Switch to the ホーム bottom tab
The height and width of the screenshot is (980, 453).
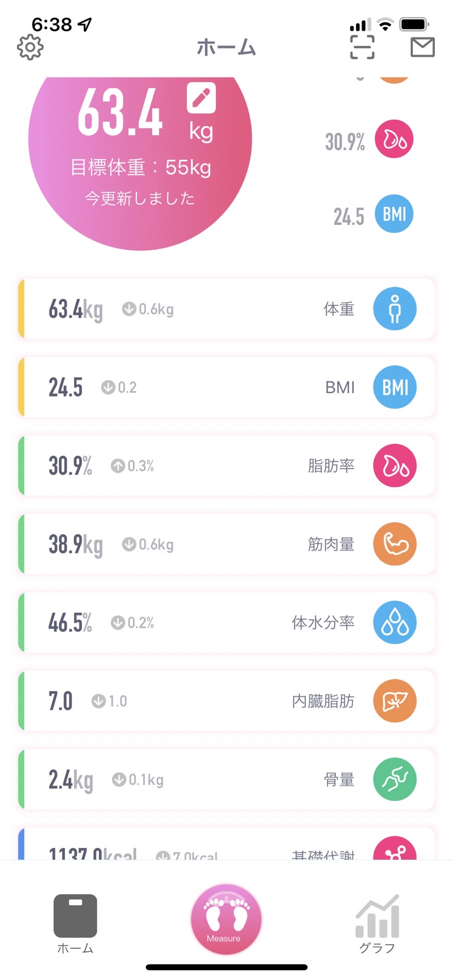click(x=75, y=924)
